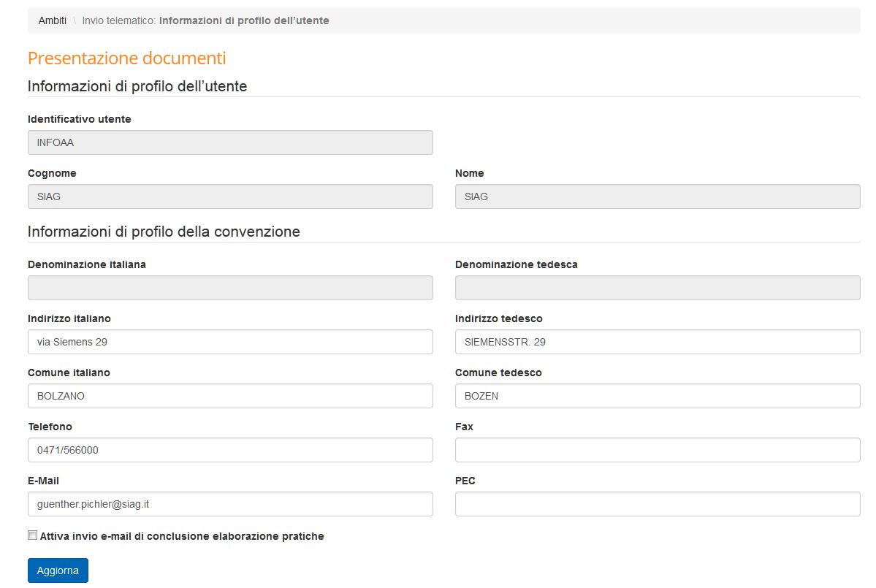Select the Telefono input field
This screenshot has height=588, width=876.
pyautogui.click(x=230, y=450)
